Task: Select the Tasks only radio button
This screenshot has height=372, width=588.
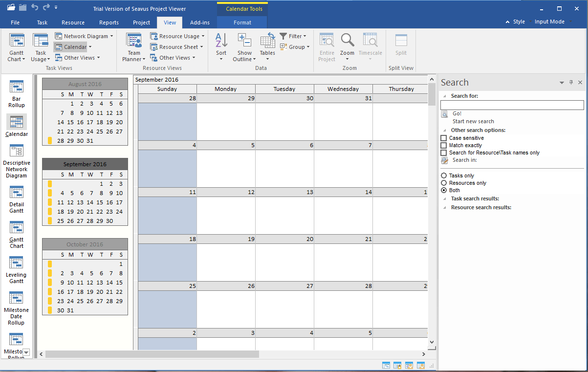Action: point(444,175)
